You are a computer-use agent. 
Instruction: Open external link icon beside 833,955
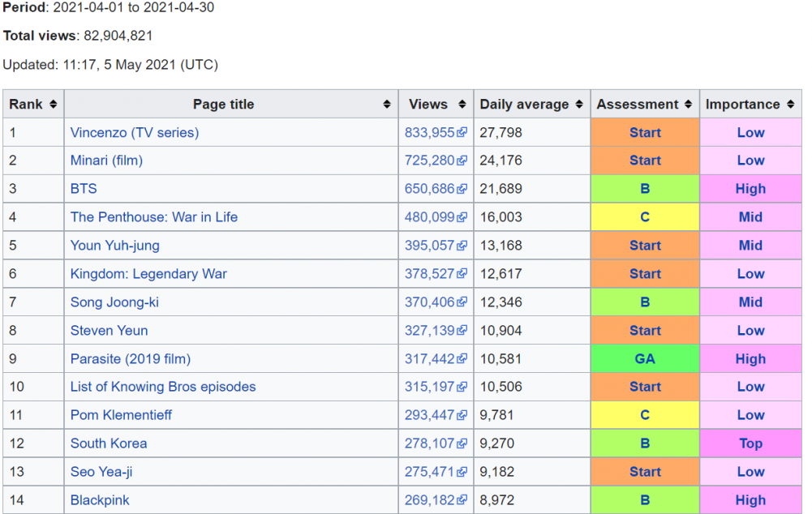tap(462, 132)
